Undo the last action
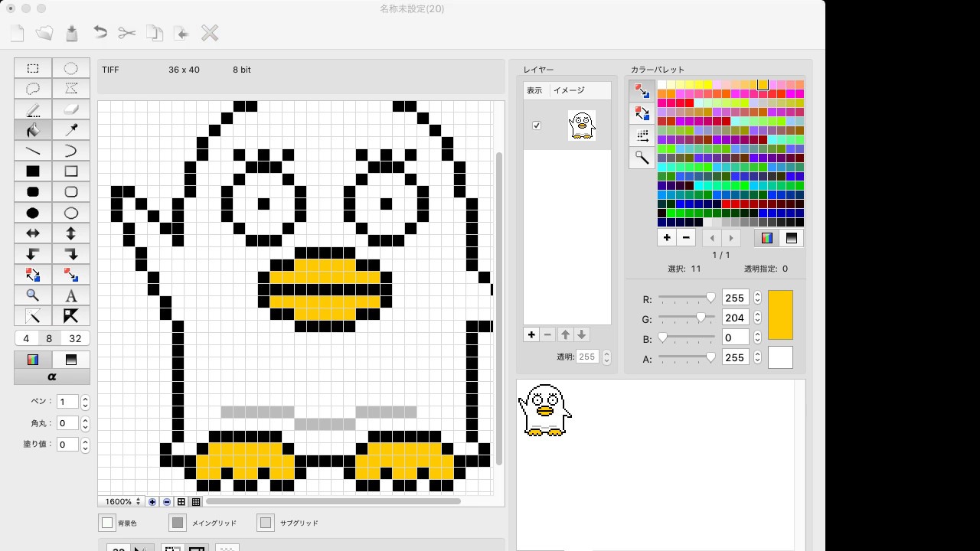 point(100,33)
